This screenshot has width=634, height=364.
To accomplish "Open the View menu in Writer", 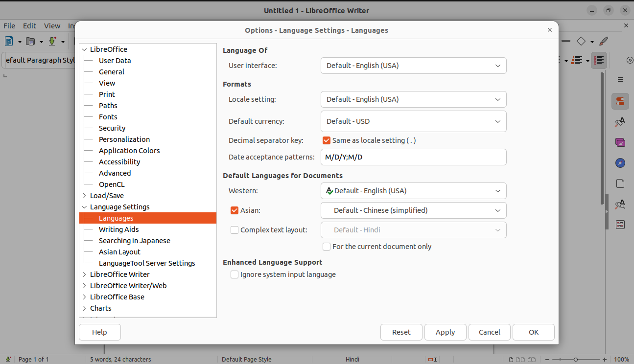I will coord(52,26).
